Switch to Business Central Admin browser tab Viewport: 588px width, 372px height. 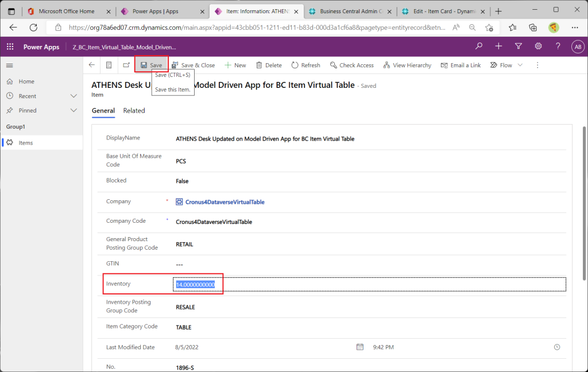(x=350, y=11)
